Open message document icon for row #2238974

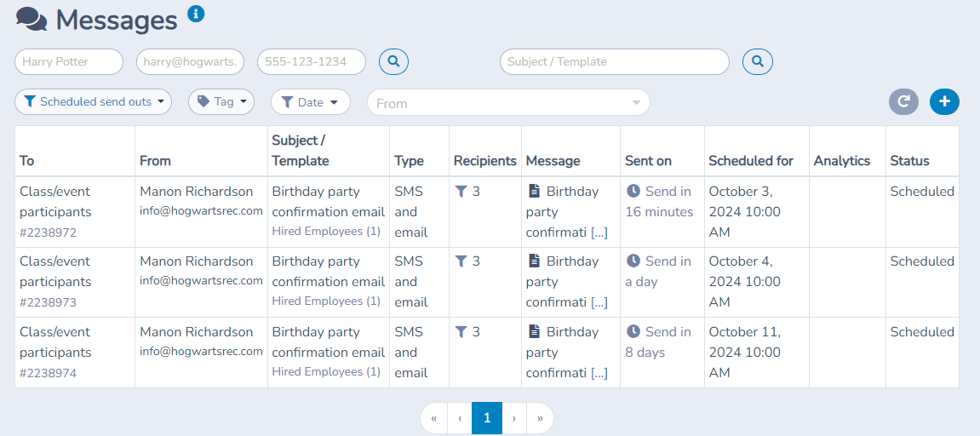pyautogui.click(x=535, y=332)
